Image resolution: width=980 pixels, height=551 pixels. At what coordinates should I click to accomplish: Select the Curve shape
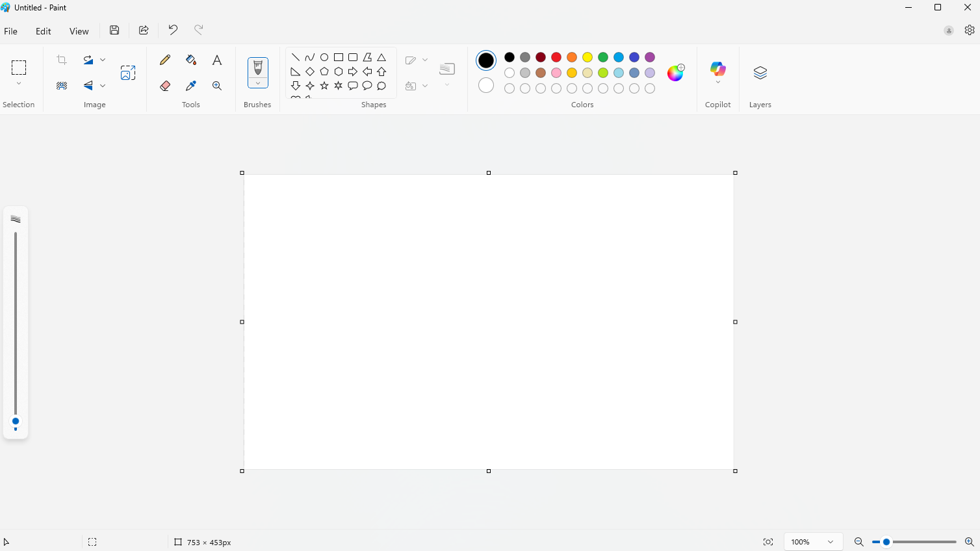click(x=310, y=57)
